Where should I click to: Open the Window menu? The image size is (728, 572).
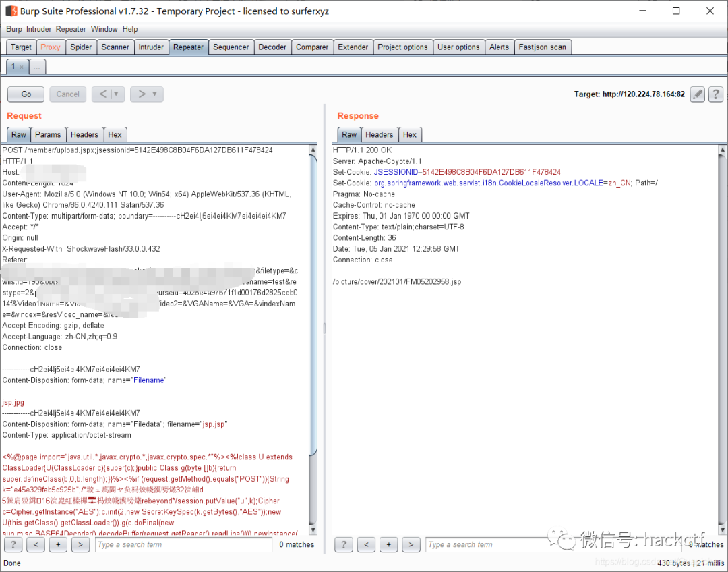tap(104, 29)
